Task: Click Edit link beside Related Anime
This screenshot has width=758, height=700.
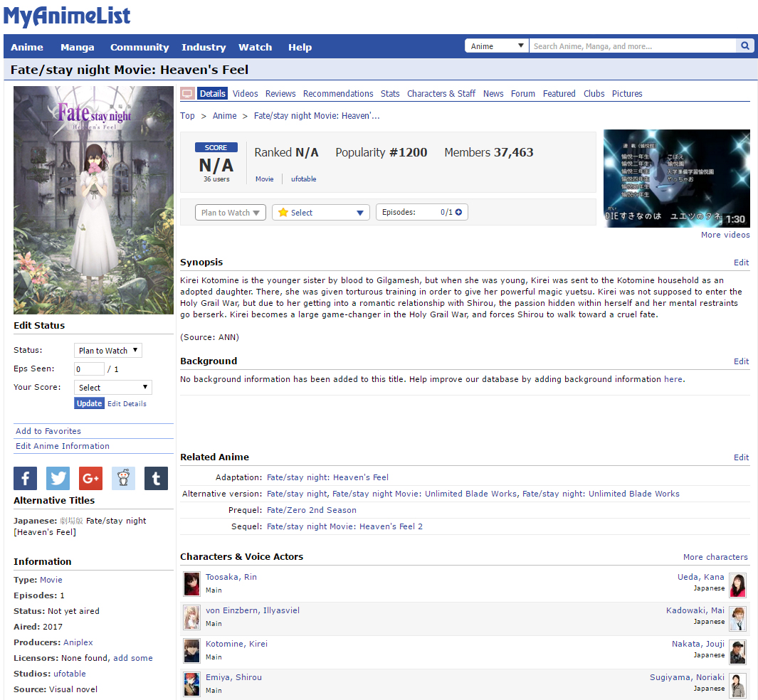Action: pyautogui.click(x=741, y=457)
